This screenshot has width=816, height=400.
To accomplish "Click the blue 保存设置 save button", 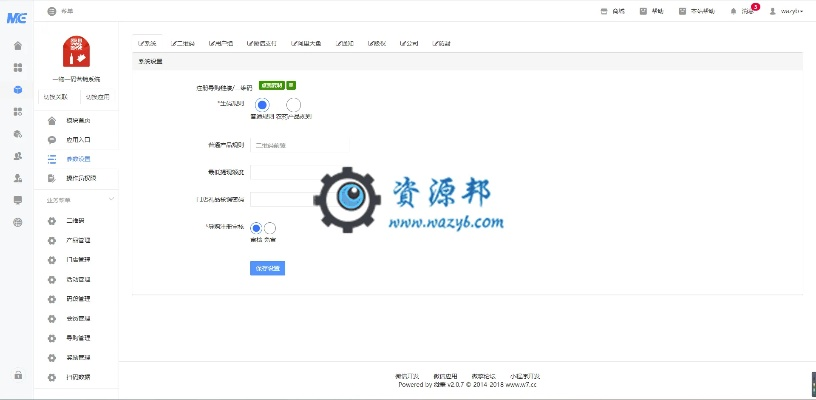I will point(267,268).
